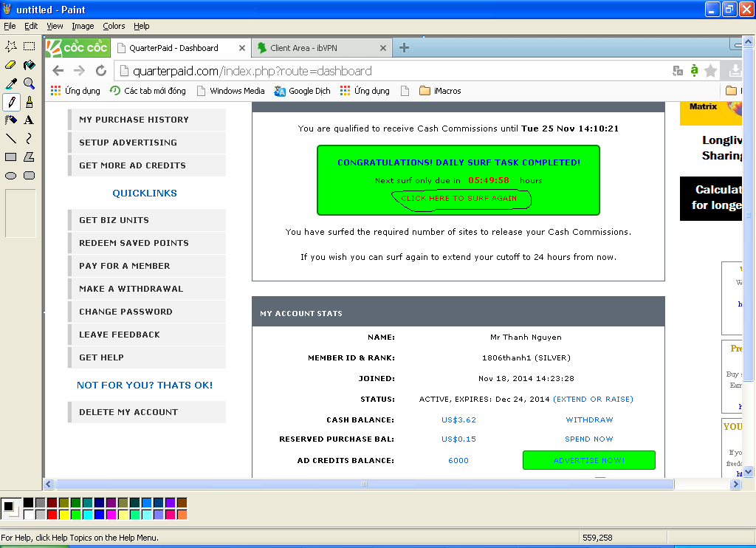Click Paint vertical scrollbar up arrow

749,42
